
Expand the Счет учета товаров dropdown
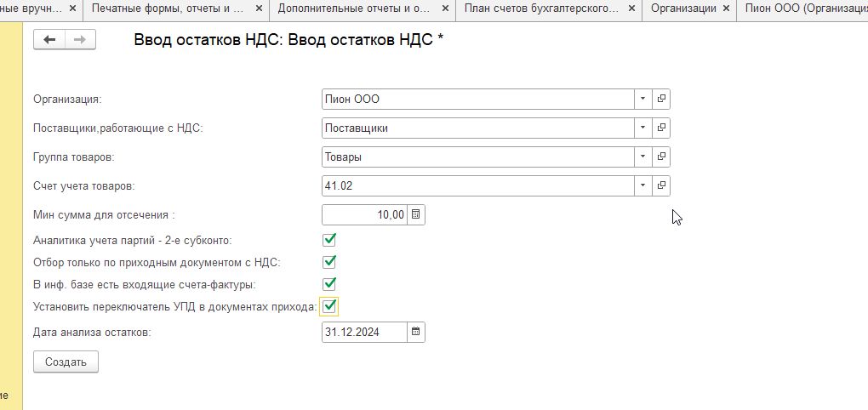click(x=642, y=185)
